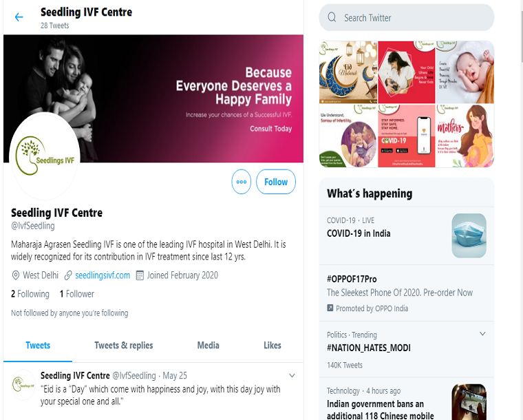
Task: Open the three-dot more options button
Action: point(241,182)
